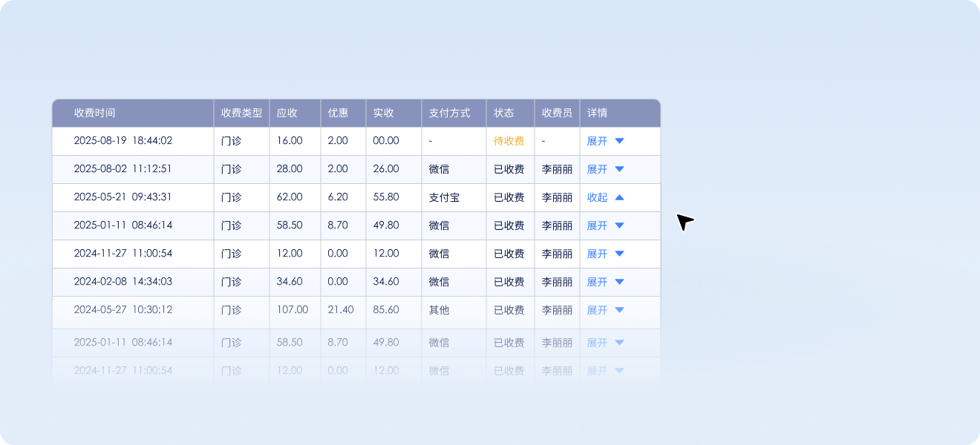Click the orange 待收费 status
980x445 pixels.
tap(509, 141)
